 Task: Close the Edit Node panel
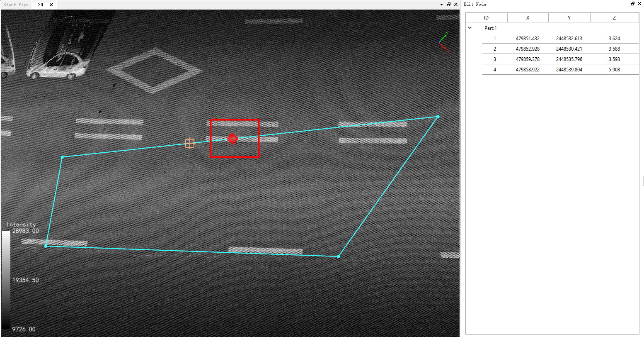click(639, 4)
